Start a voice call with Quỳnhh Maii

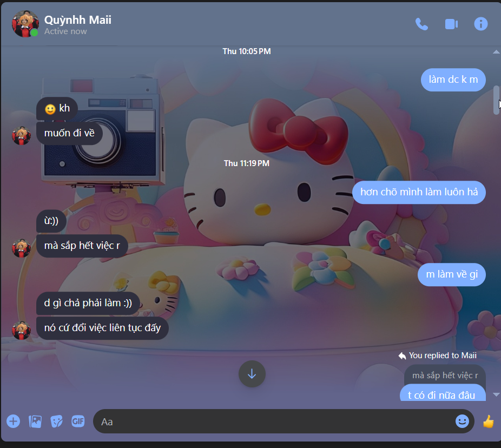click(421, 24)
